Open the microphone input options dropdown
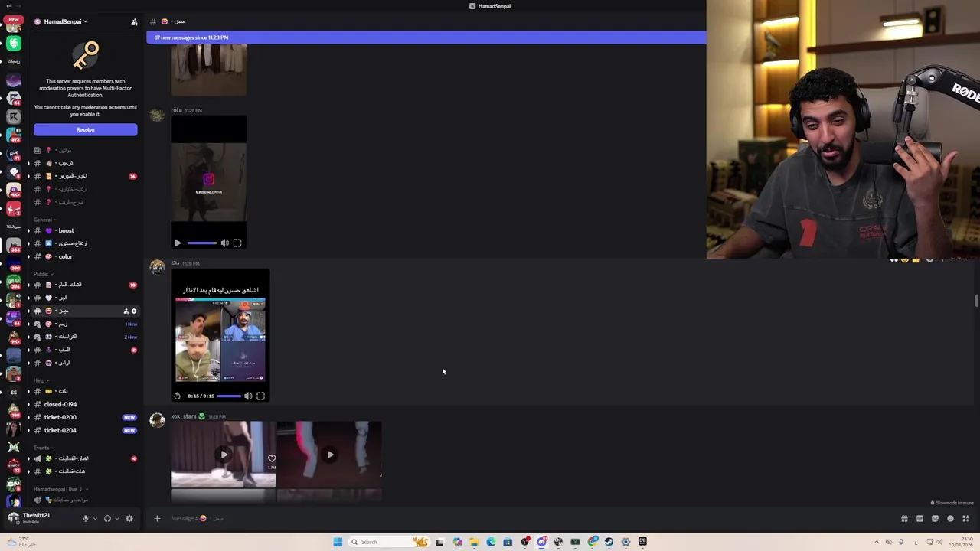 [x=95, y=518]
